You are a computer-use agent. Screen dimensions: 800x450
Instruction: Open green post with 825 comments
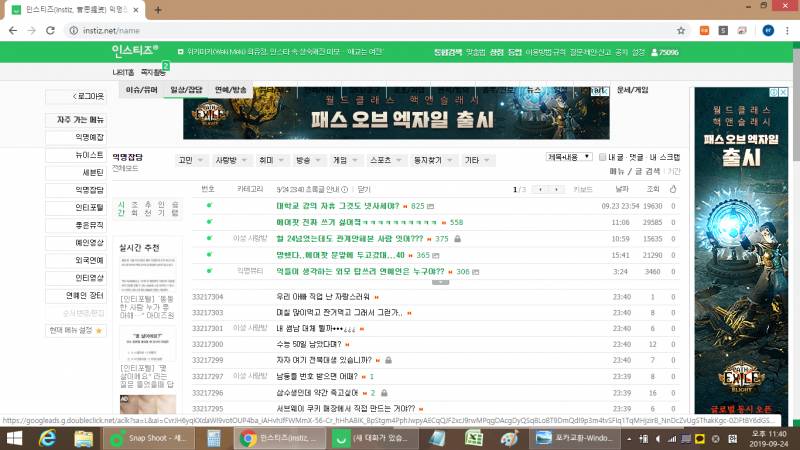tap(338, 206)
